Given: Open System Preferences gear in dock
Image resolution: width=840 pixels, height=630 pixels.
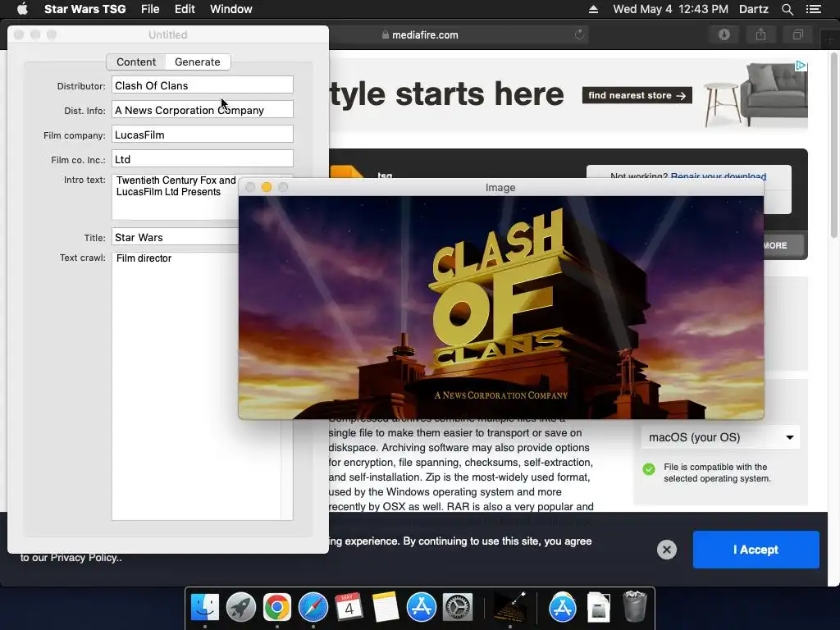Looking at the screenshot, I should point(457,608).
